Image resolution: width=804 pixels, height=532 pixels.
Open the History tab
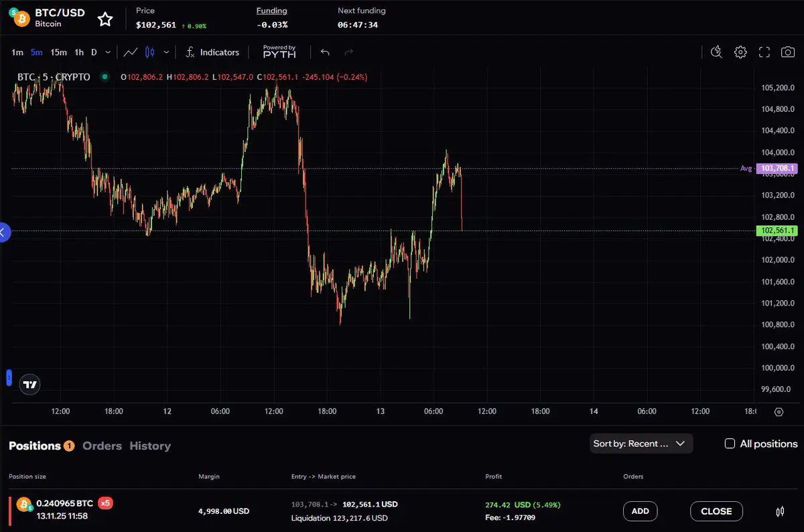point(150,446)
